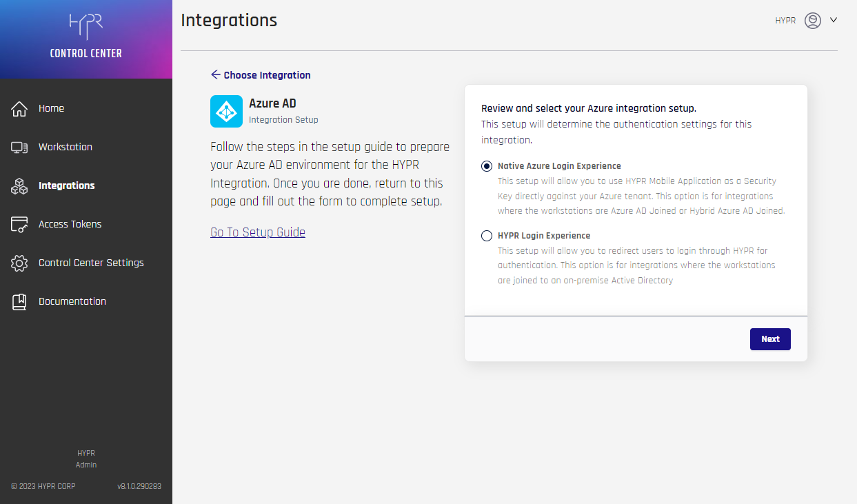Click the Native Azure option description paragraph
This screenshot has width=857, height=504.
(641, 196)
